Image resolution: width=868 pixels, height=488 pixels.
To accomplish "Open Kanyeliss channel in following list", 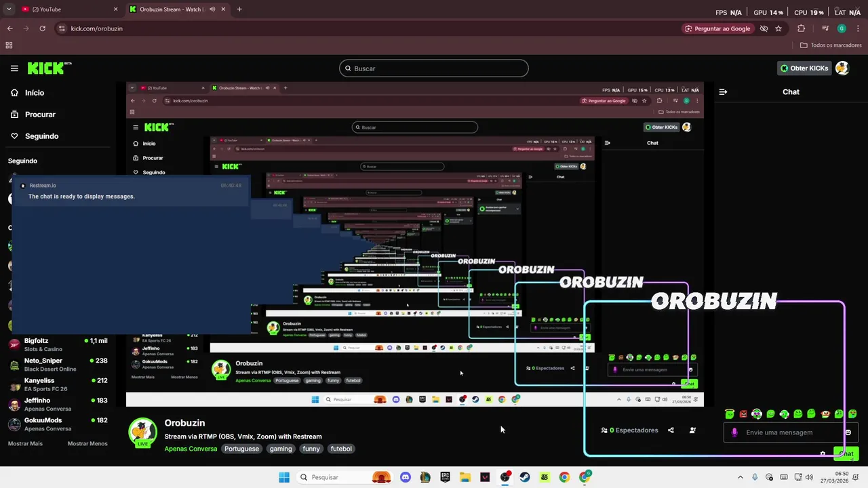I will coord(58,384).
